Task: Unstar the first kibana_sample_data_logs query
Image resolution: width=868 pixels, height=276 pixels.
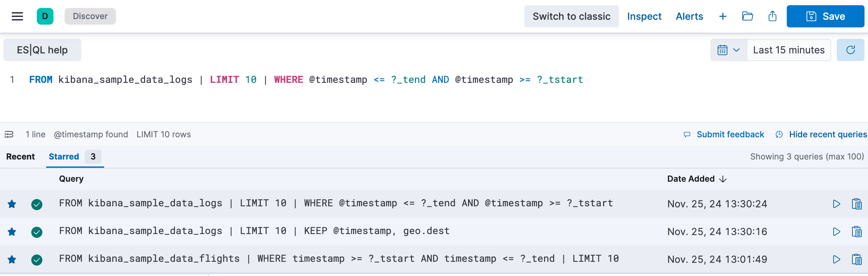Action: (12, 204)
